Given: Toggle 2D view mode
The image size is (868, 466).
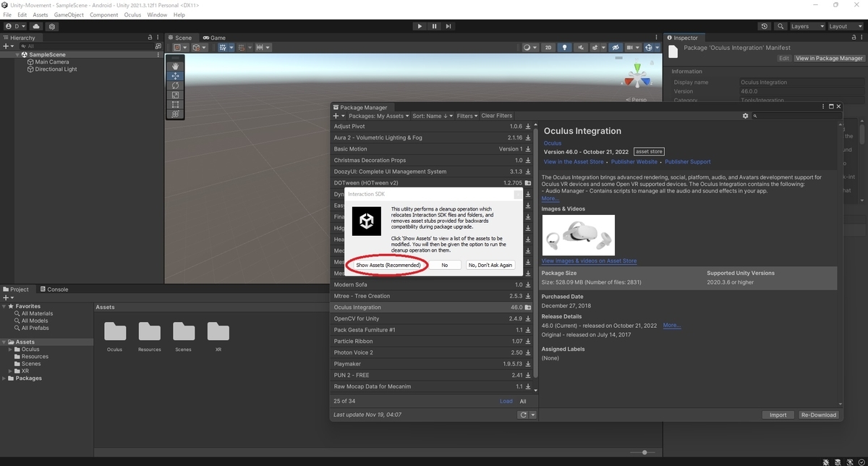Looking at the screenshot, I should pos(548,47).
